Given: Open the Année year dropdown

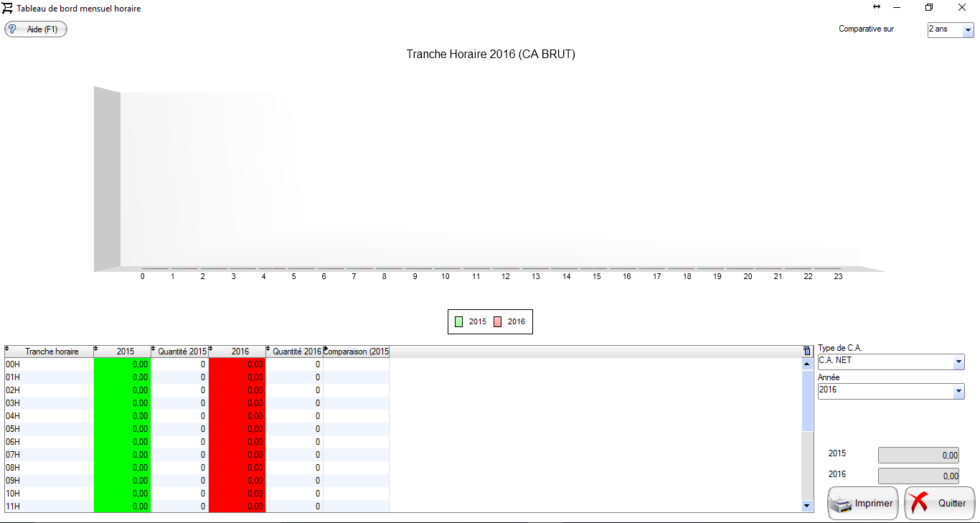Looking at the screenshot, I should pos(958,392).
